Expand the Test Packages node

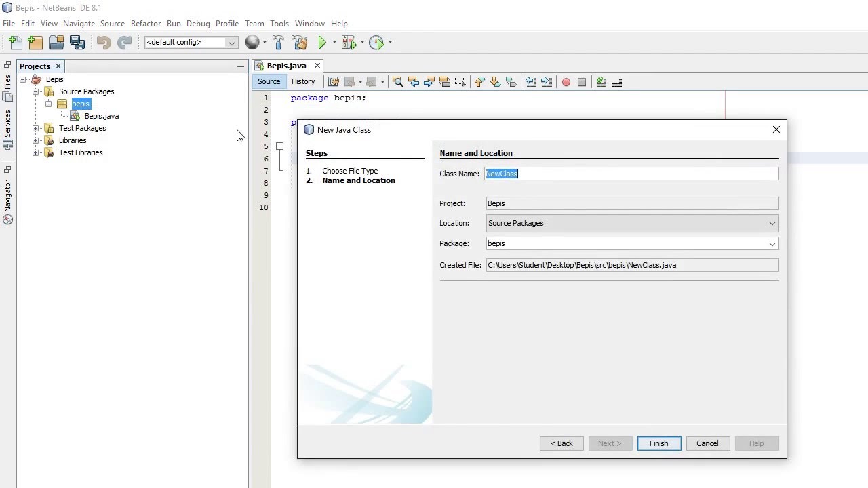tap(36, 128)
